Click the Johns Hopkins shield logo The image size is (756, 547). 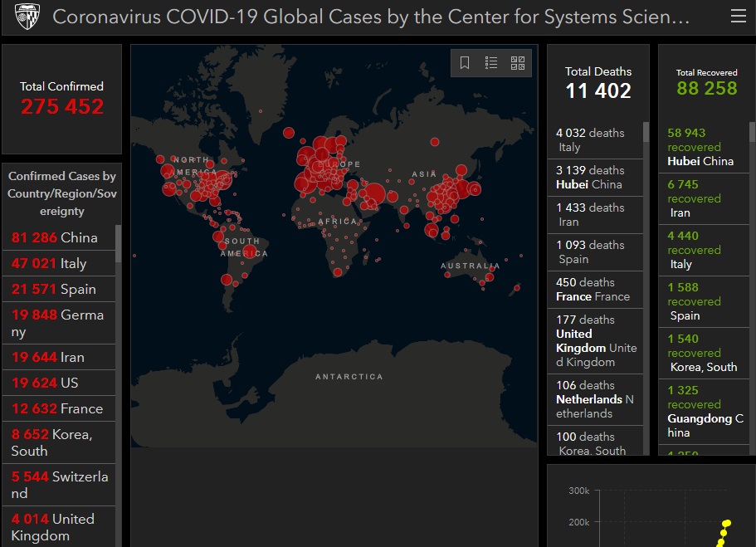click(27, 17)
